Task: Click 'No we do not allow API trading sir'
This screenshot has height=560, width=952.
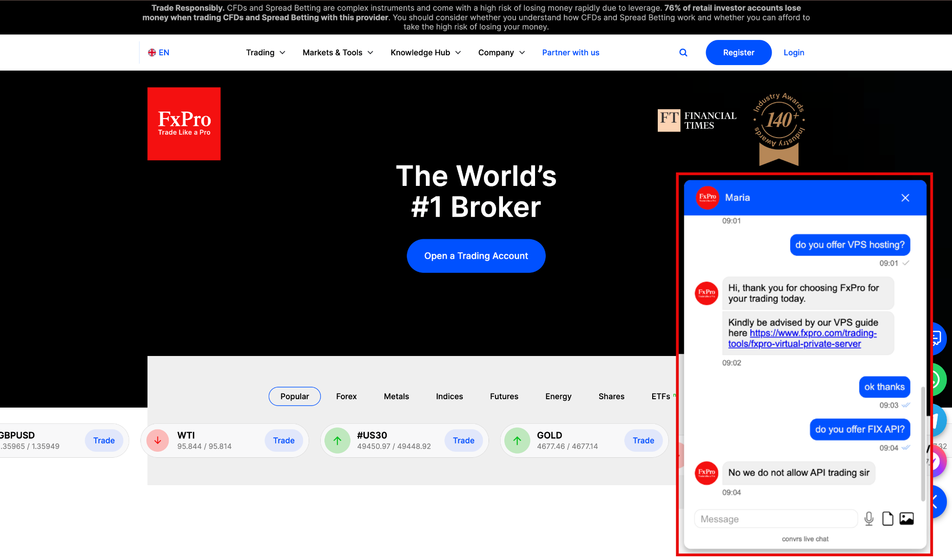Action: tap(799, 473)
